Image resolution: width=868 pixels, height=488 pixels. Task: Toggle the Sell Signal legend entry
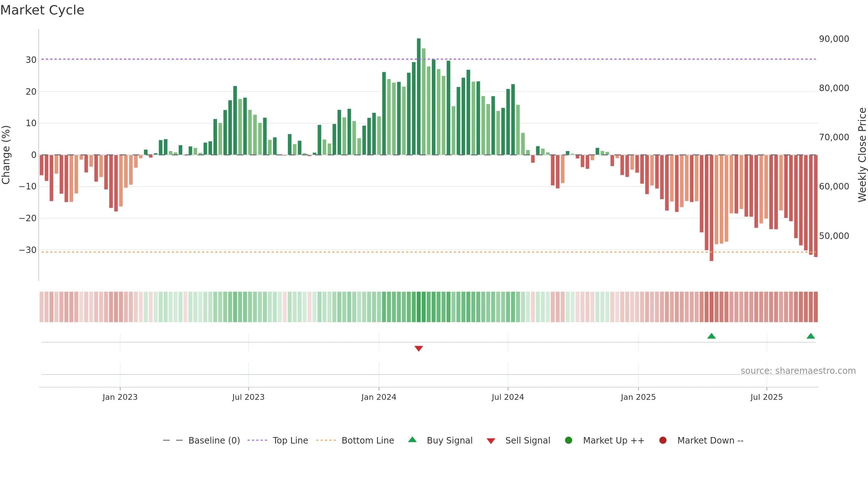(518, 440)
